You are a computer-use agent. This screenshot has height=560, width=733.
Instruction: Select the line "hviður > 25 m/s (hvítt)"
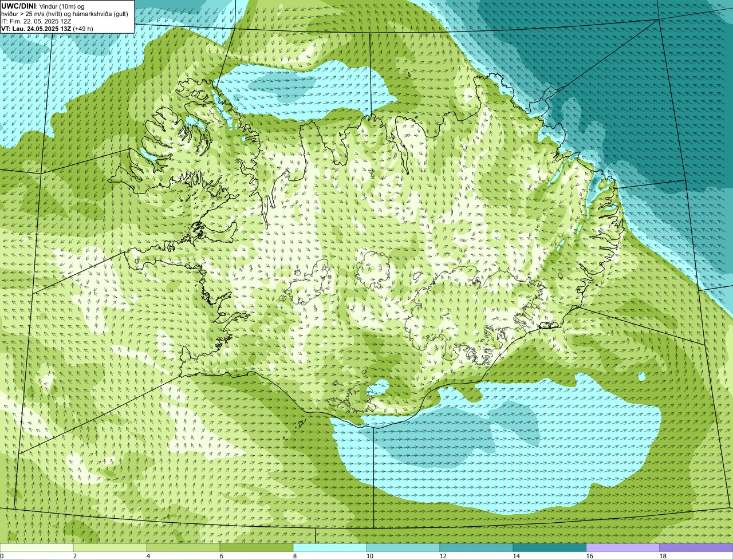click(x=32, y=13)
